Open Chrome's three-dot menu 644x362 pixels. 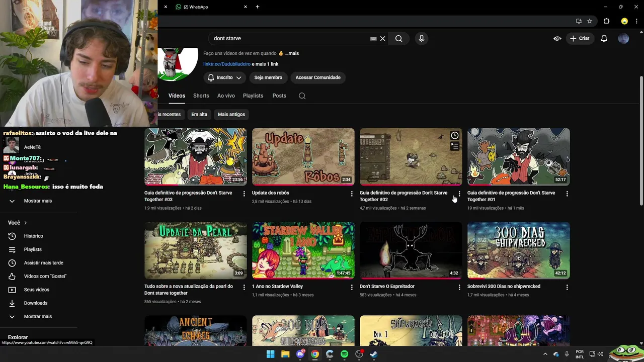point(636,21)
